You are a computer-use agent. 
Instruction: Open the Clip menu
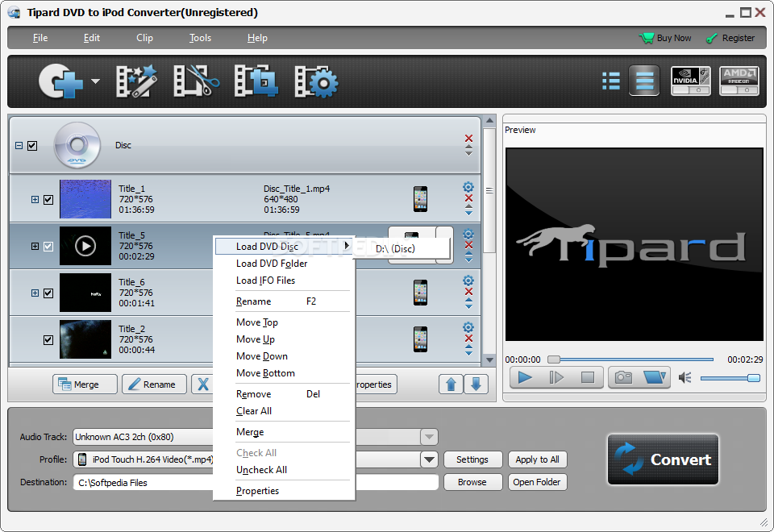(144, 38)
